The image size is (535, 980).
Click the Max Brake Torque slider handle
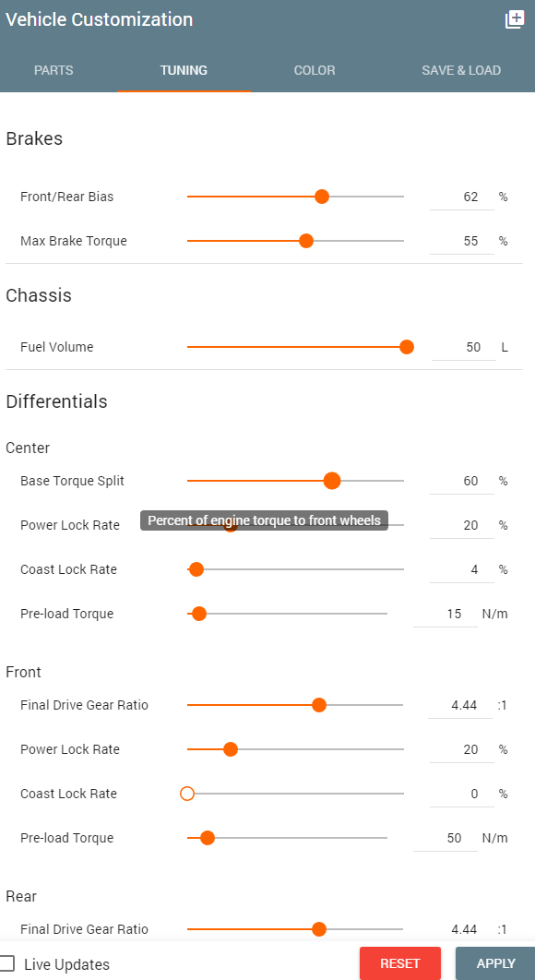[x=306, y=241]
